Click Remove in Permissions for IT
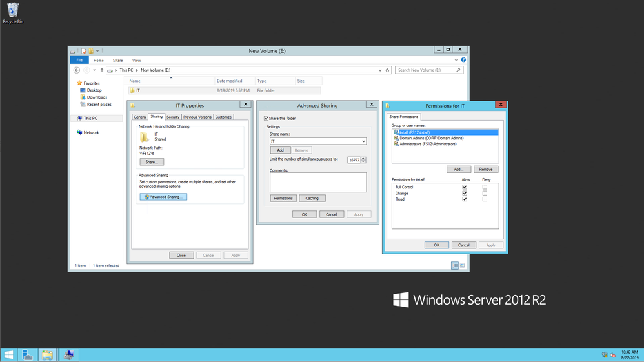644x362 pixels. (486, 169)
